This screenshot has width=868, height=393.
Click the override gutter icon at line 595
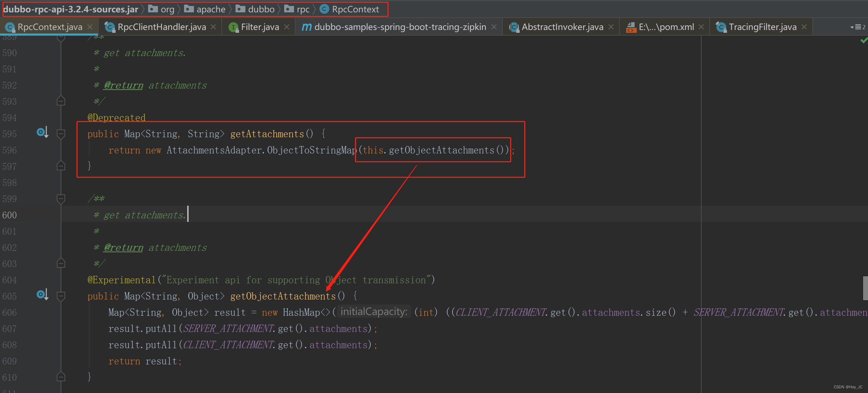tap(42, 133)
